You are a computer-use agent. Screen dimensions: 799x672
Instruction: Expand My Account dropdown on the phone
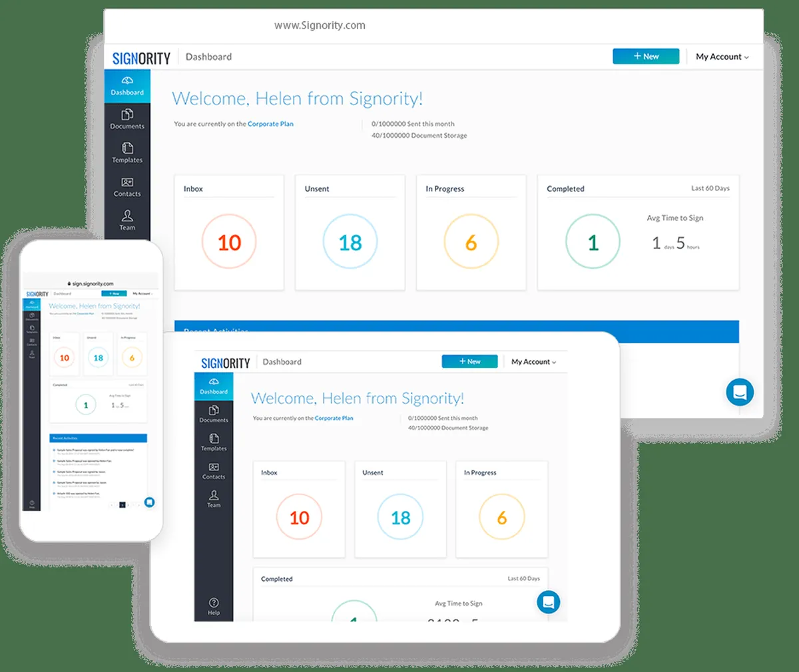coord(142,293)
